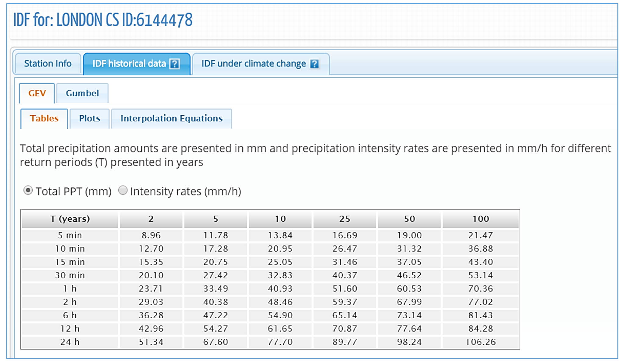
Task: Open the Interpolation Equations tab
Action: pos(171,119)
